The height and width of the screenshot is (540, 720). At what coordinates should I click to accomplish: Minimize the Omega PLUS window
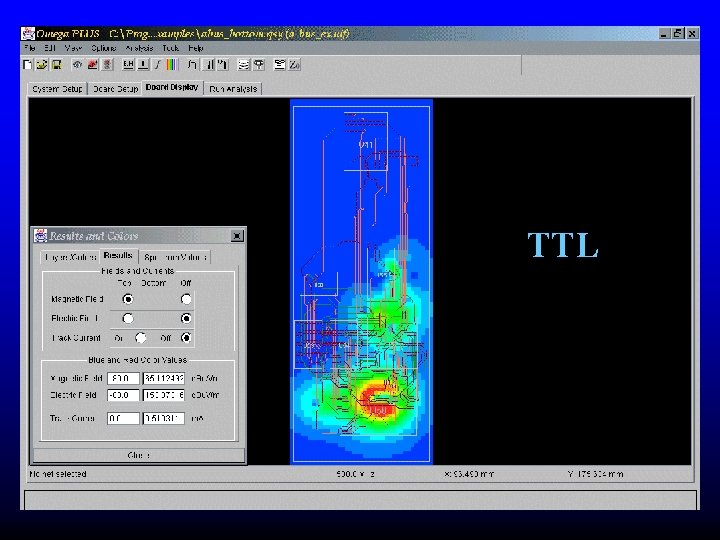(664, 34)
